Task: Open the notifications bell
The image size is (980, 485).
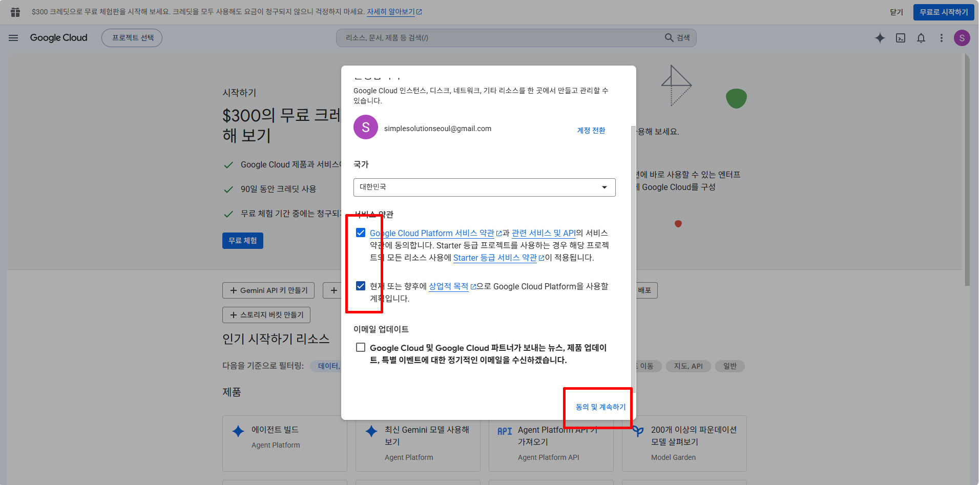Action: (x=921, y=38)
